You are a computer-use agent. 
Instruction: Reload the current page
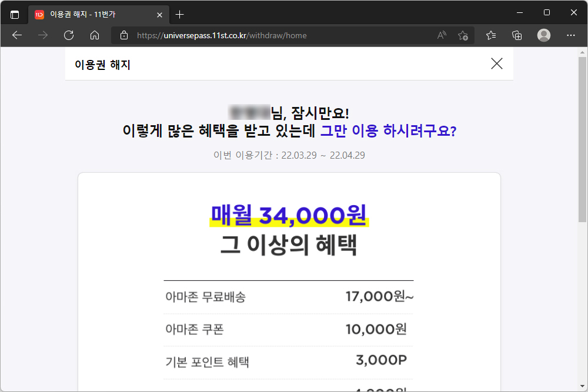pyautogui.click(x=69, y=35)
